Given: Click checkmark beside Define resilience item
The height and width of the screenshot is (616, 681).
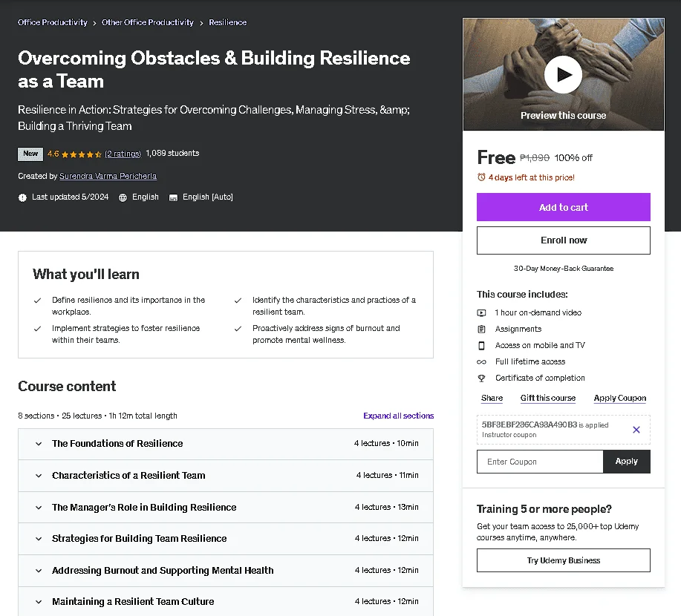Looking at the screenshot, I should (x=38, y=301).
